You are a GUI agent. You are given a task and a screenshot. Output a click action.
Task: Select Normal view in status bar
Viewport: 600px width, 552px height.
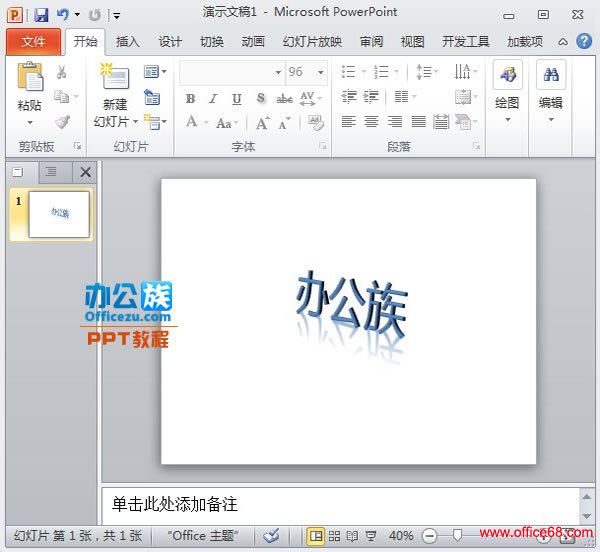[316, 536]
